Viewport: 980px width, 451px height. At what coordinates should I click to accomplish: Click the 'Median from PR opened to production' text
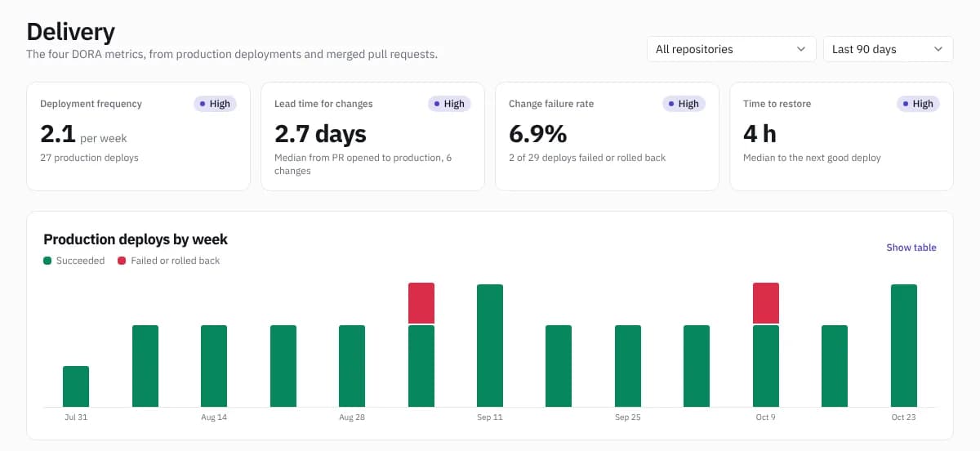(x=363, y=164)
